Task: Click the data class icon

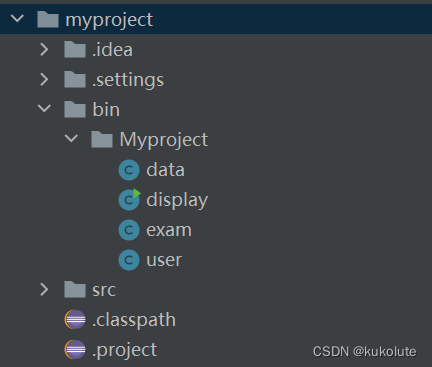Action: [x=129, y=170]
